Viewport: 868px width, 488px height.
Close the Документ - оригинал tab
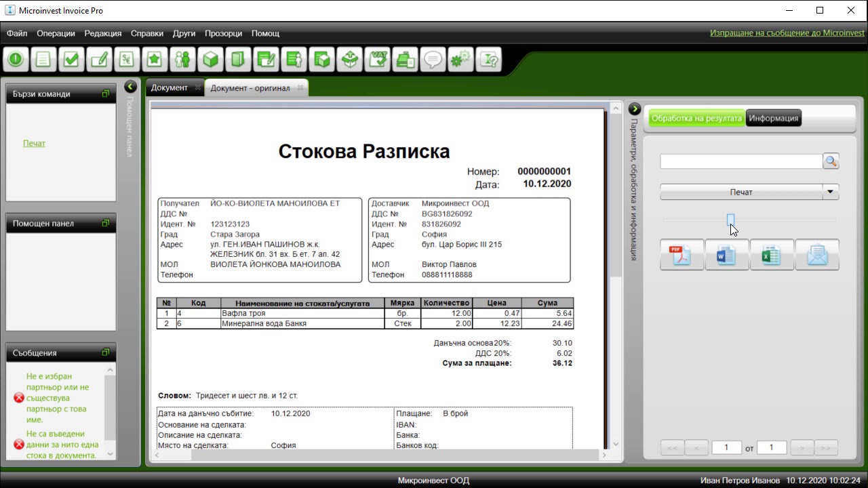300,88
